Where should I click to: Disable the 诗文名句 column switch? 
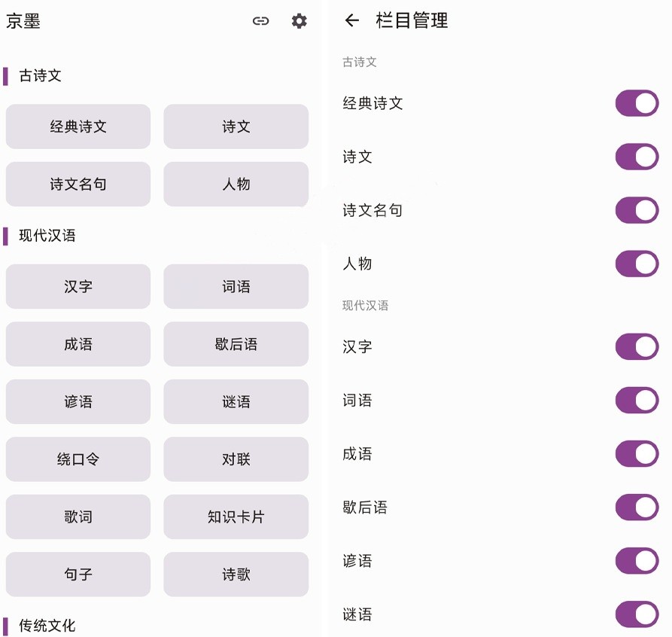coord(637,210)
